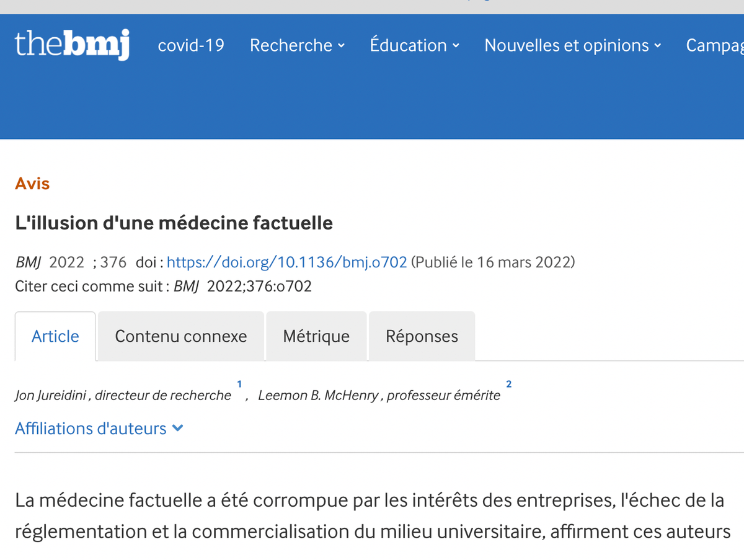View the Réponses tab
744x560 pixels.
[422, 336]
